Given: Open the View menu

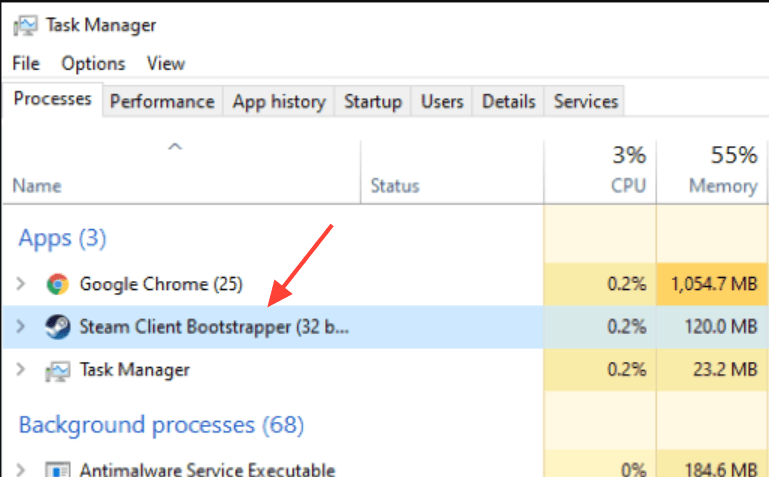Looking at the screenshot, I should point(166,63).
